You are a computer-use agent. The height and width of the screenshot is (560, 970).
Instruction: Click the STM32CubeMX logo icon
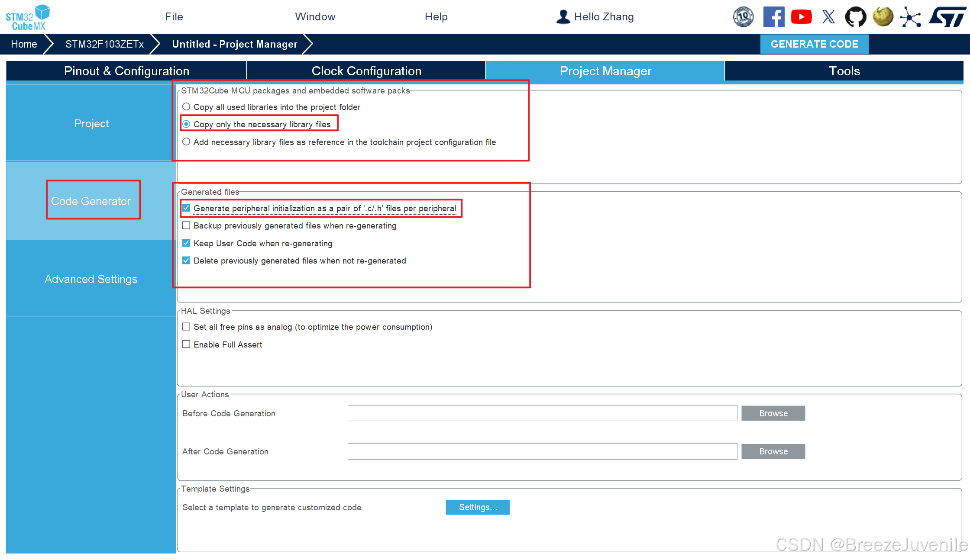(27, 17)
